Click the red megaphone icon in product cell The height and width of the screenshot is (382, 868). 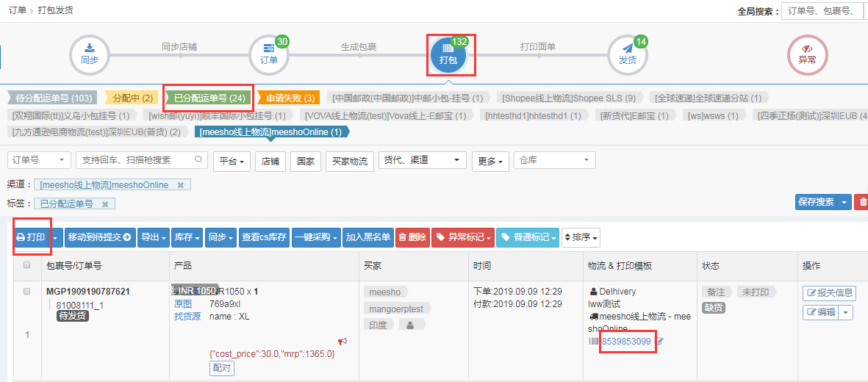click(x=342, y=342)
